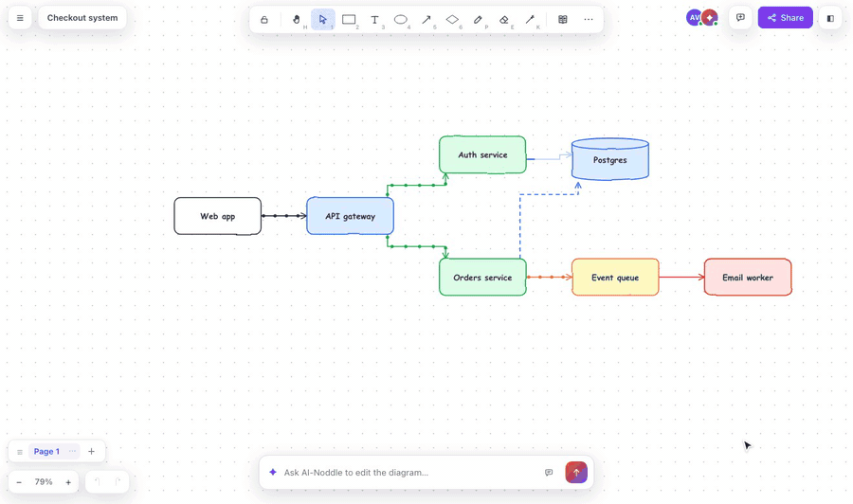Select the Event queue node
This screenshot has height=504, width=853.
click(x=615, y=278)
